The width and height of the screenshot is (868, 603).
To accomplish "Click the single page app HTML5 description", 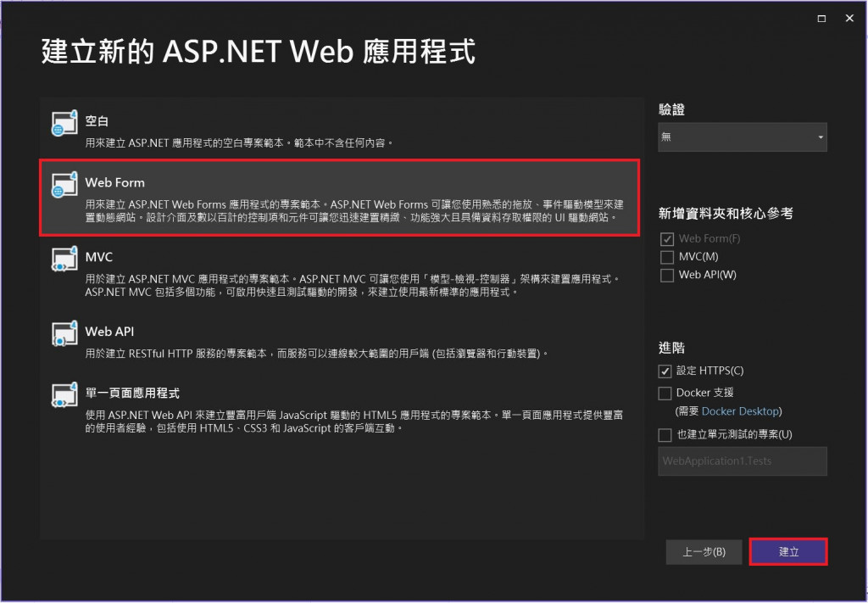I will [x=354, y=422].
